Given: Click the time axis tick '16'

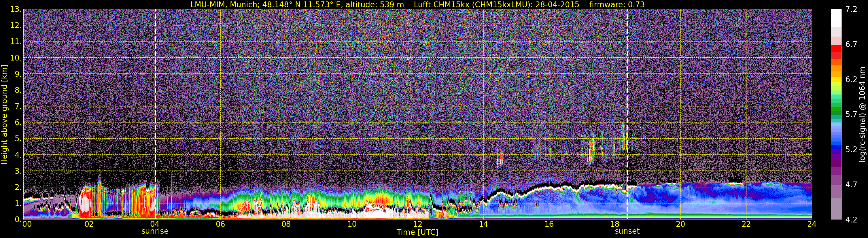Looking at the screenshot, I should [x=549, y=224].
